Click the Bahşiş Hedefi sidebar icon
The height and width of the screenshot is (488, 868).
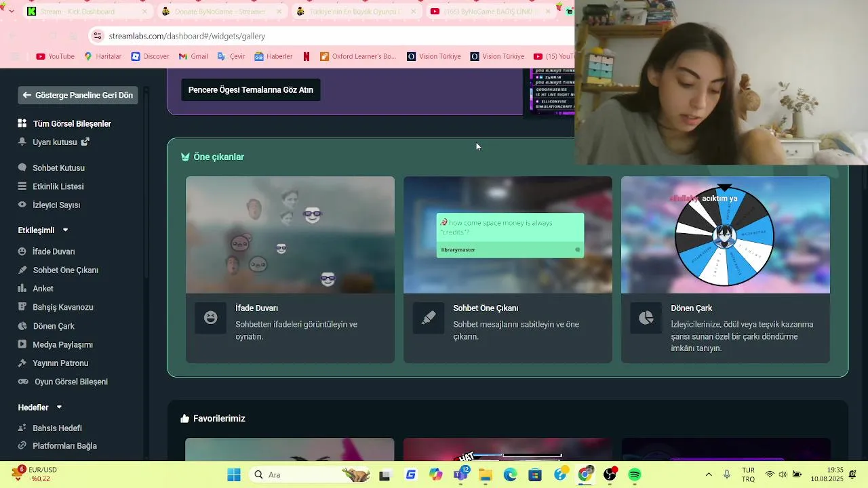point(22,428)
